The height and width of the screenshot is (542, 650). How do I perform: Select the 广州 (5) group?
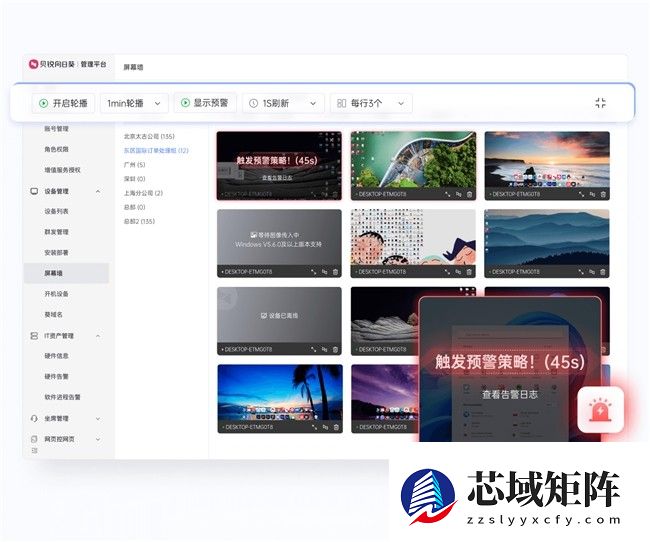[x=134, y=165]
